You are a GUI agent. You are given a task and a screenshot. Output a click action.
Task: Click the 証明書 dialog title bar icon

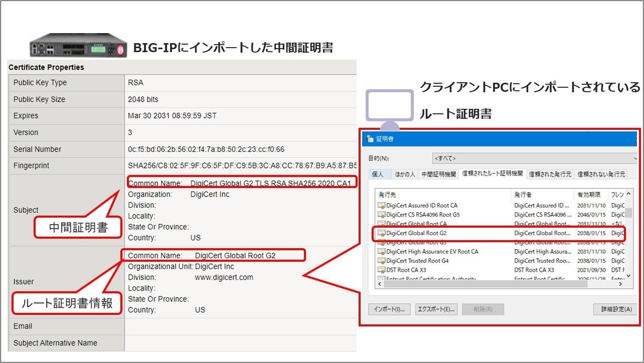(x=371, y=139)
